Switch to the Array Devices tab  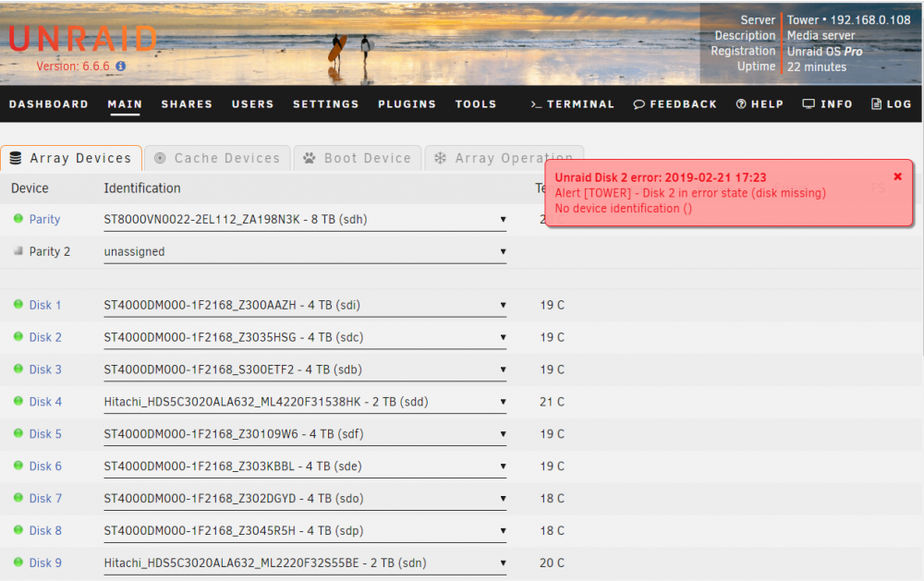[71, 158]
